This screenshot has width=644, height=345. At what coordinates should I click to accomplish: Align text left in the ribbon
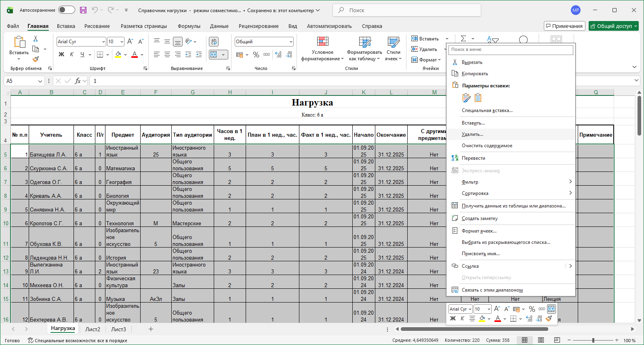tap(157, 54)
